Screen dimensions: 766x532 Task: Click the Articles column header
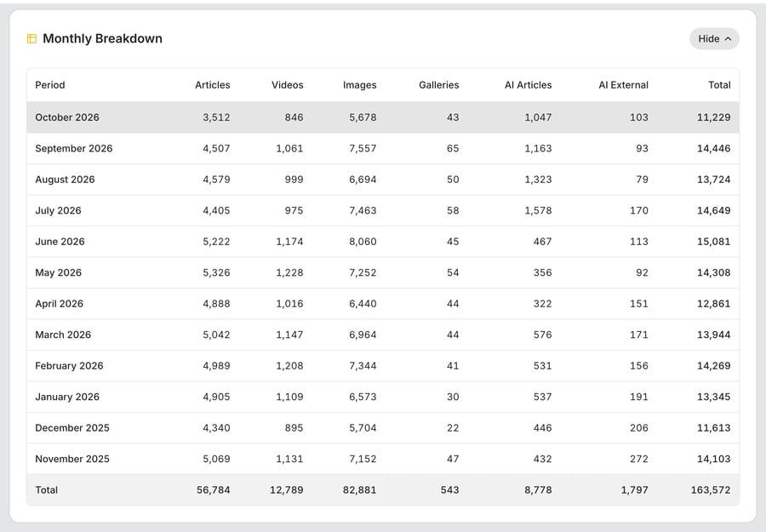(x=213, y=85)
